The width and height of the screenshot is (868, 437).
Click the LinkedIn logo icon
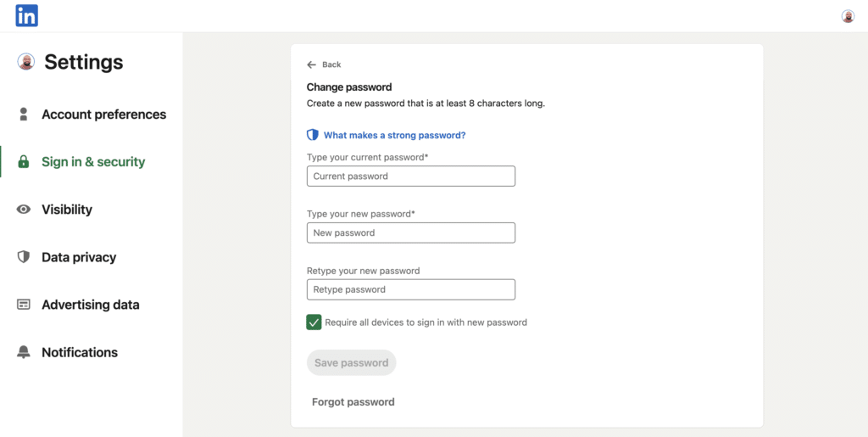pos(26,15)
